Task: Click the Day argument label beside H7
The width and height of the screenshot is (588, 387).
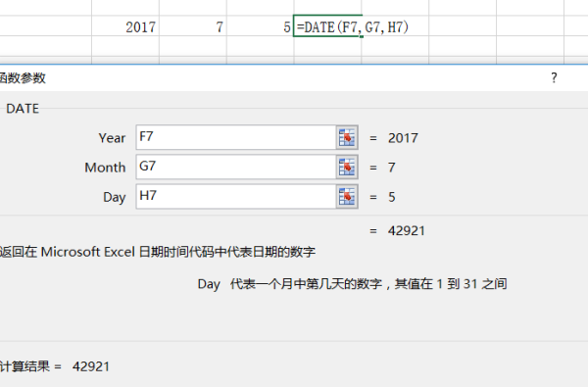Action: click(x=114, y=197)
